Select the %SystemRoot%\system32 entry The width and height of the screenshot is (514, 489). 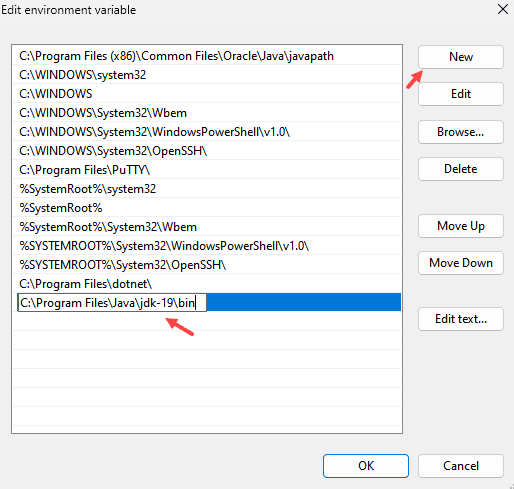click(207, 189)
